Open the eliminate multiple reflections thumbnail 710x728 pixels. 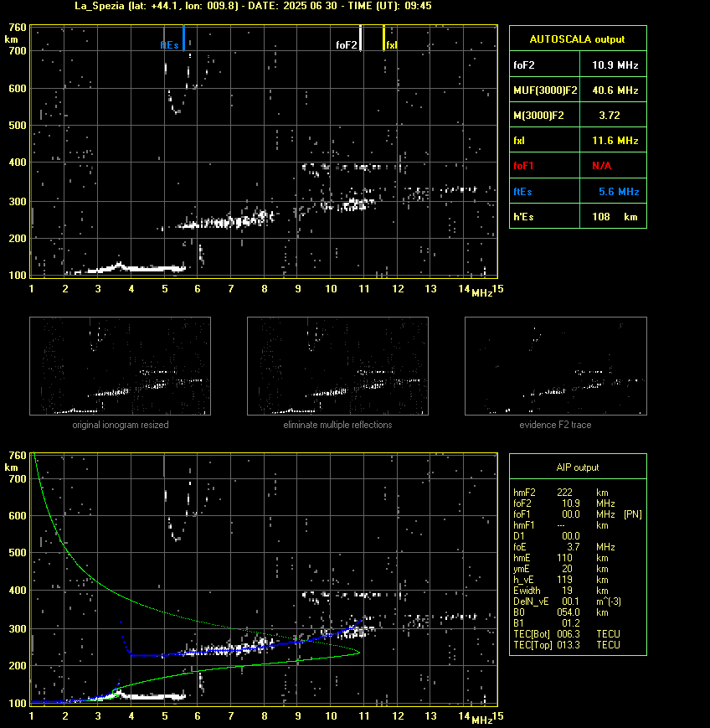337,366
